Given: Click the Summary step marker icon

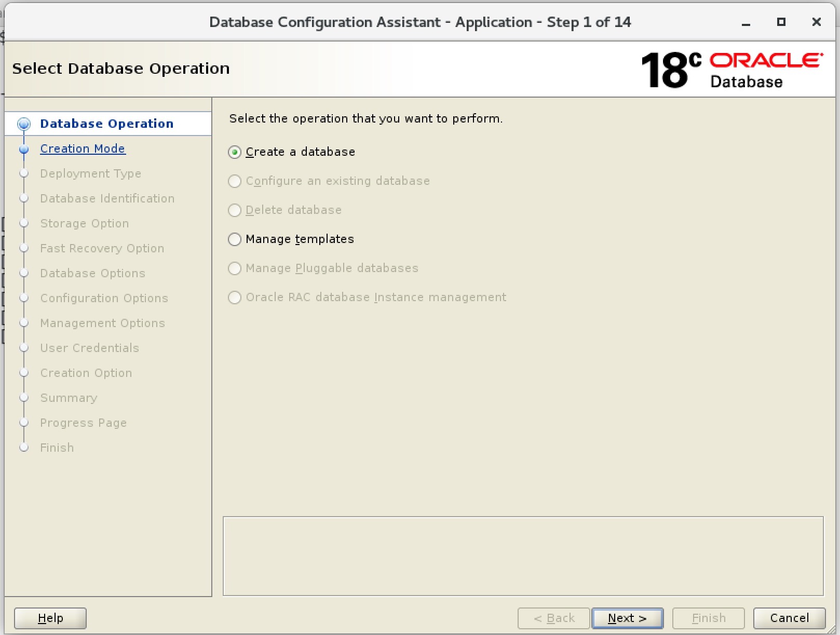Looking at the screenshot, I should [24, 398].
